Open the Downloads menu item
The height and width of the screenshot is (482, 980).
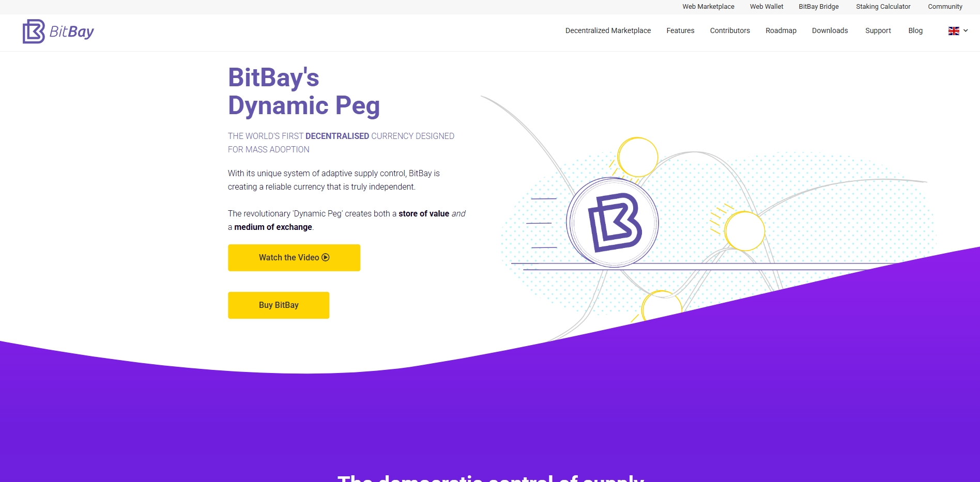[x=830, y=30]
